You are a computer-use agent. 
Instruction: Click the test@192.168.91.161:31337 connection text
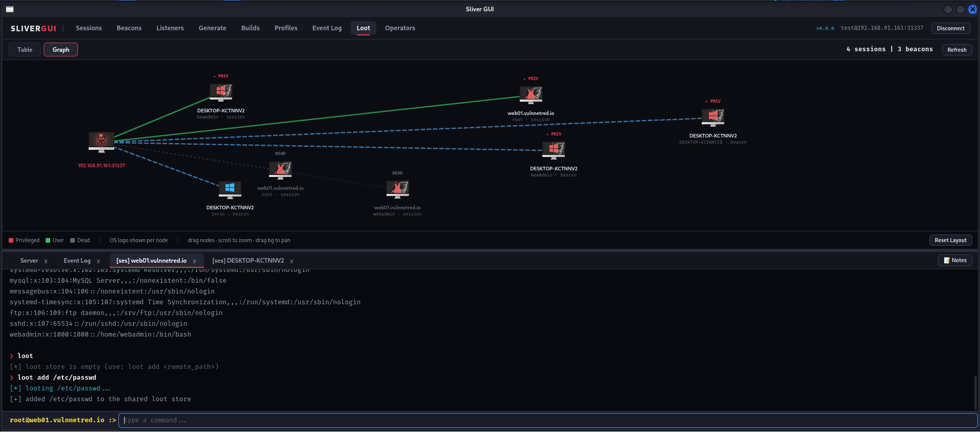click(882, 28)
